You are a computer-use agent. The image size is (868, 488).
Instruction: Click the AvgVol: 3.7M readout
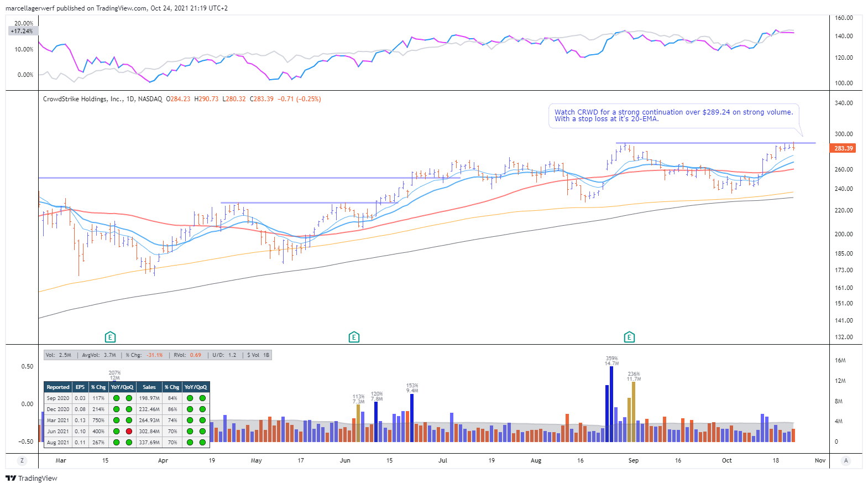99,355
